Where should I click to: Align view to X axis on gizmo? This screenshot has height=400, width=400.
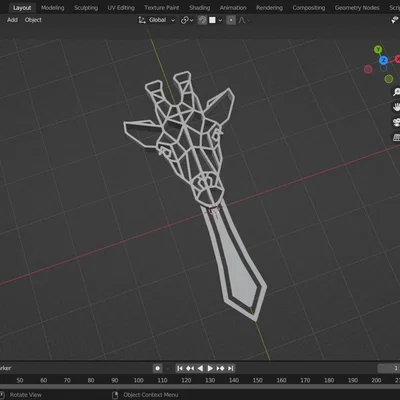pos(397,59)
